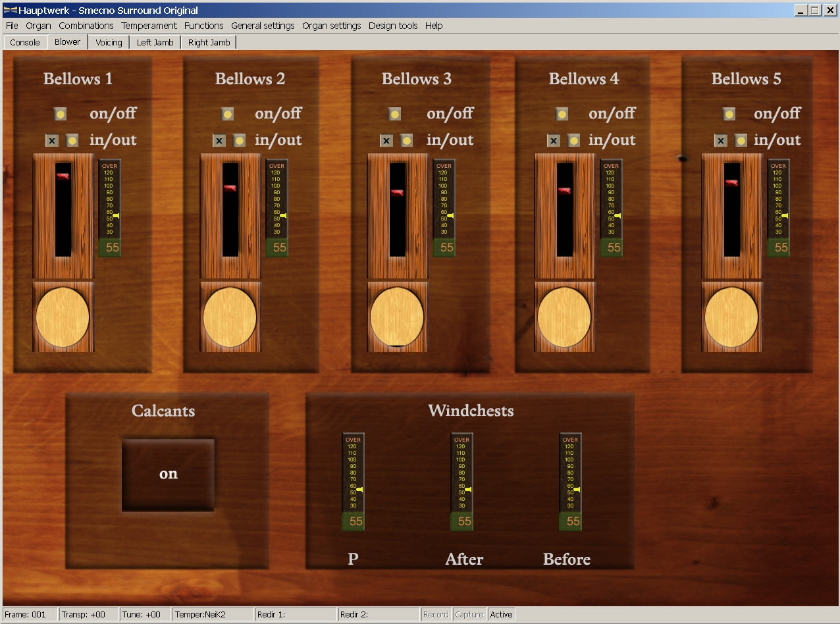Switch to the Left Jamb tab
The image size is (840, 624).
click(155, 42)
